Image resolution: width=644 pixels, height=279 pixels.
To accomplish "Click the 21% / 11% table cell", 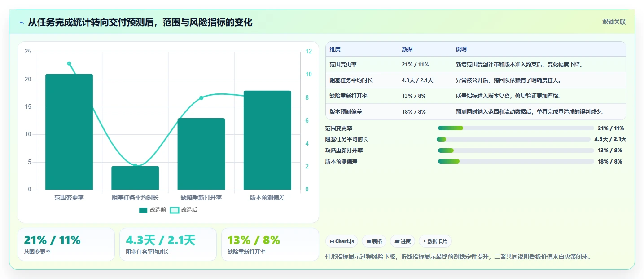I will tap(415, 65).
